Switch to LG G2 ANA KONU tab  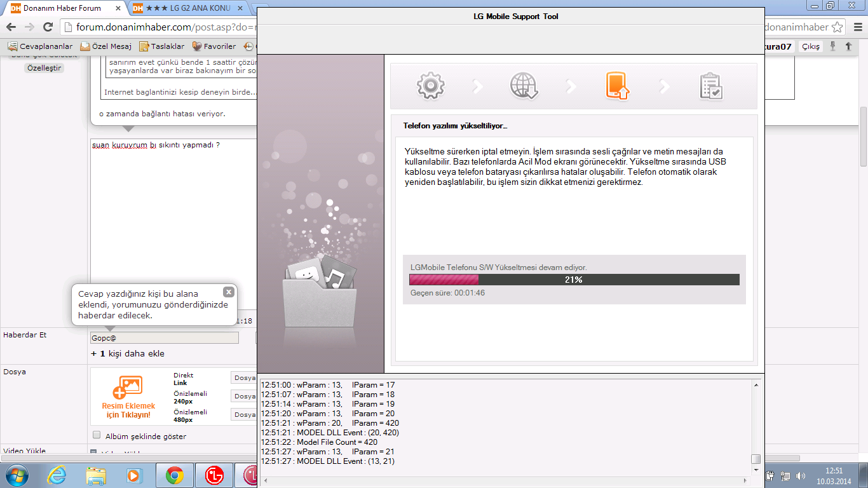point(189,8)
